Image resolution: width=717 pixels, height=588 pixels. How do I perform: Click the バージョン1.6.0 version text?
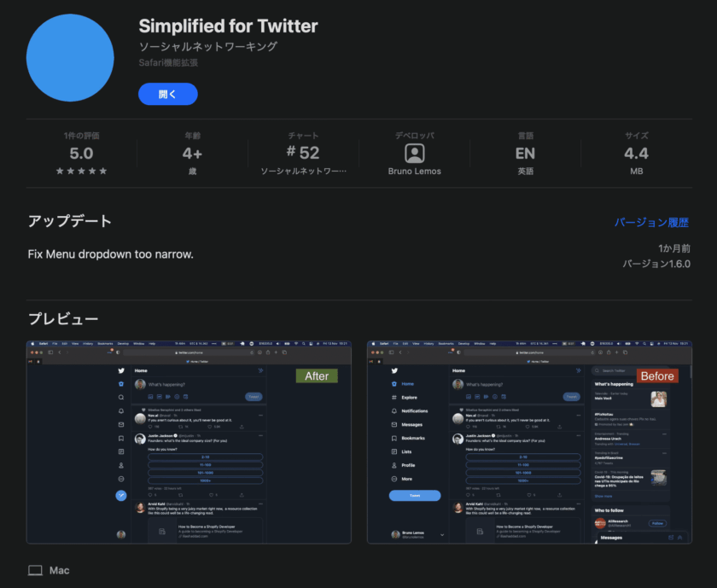[656, 264]
